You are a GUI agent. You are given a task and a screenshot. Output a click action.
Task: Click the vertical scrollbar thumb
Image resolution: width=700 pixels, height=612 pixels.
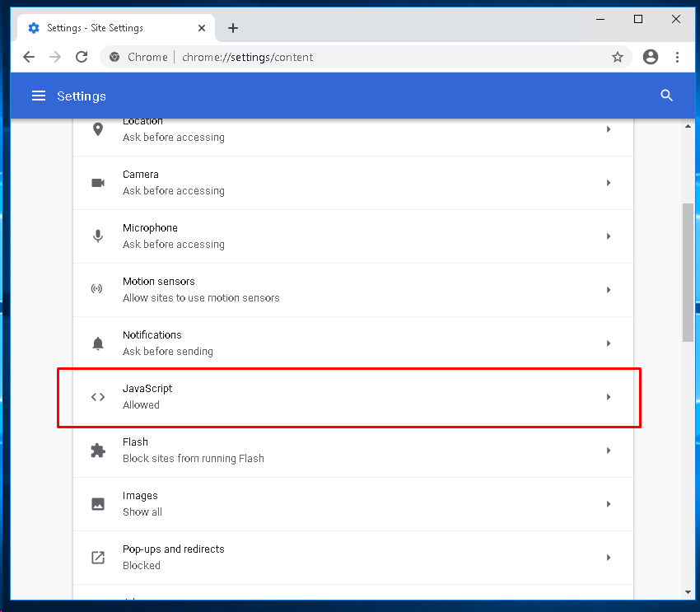tap(688, 273)
